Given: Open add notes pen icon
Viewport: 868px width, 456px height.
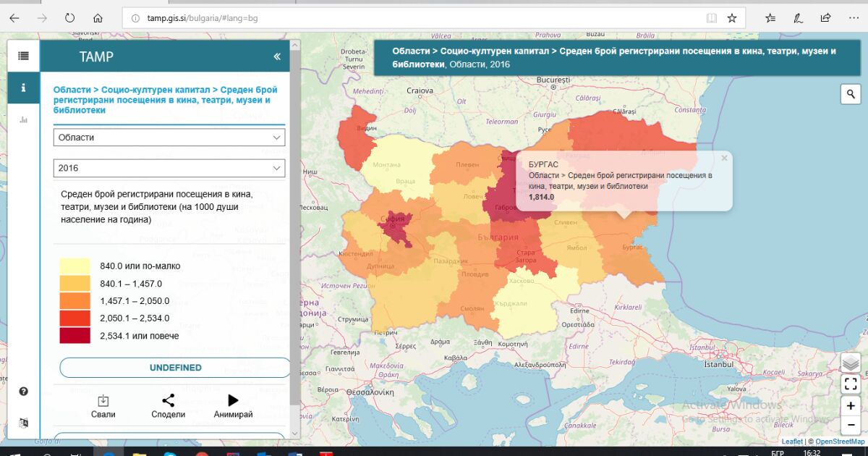Looking at the screenshot, I should (798, 18).
